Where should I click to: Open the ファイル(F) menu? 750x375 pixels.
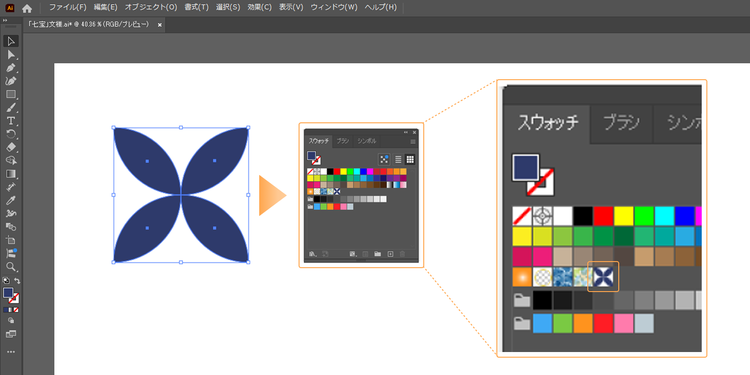[x=67, y=7]
